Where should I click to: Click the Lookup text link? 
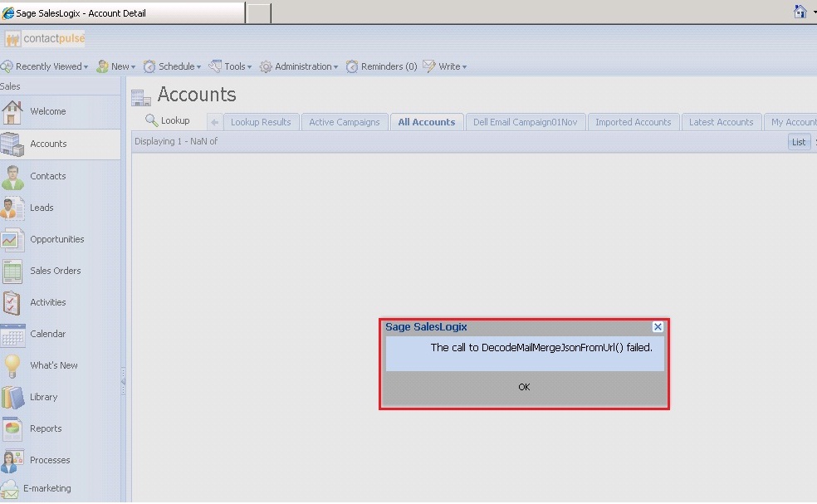pyautogui.click(x=175, y=120)
